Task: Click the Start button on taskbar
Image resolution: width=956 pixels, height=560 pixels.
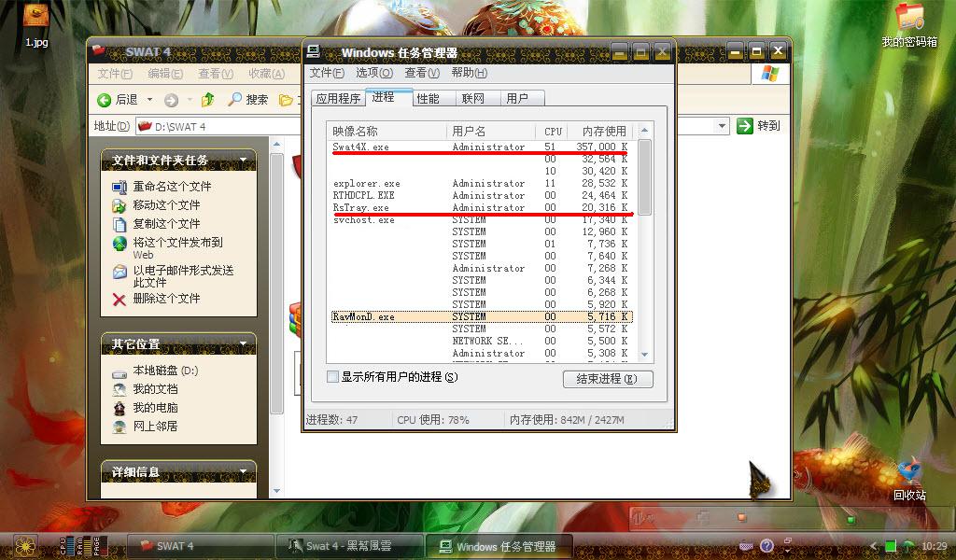Action: click(x=25, y=547)
